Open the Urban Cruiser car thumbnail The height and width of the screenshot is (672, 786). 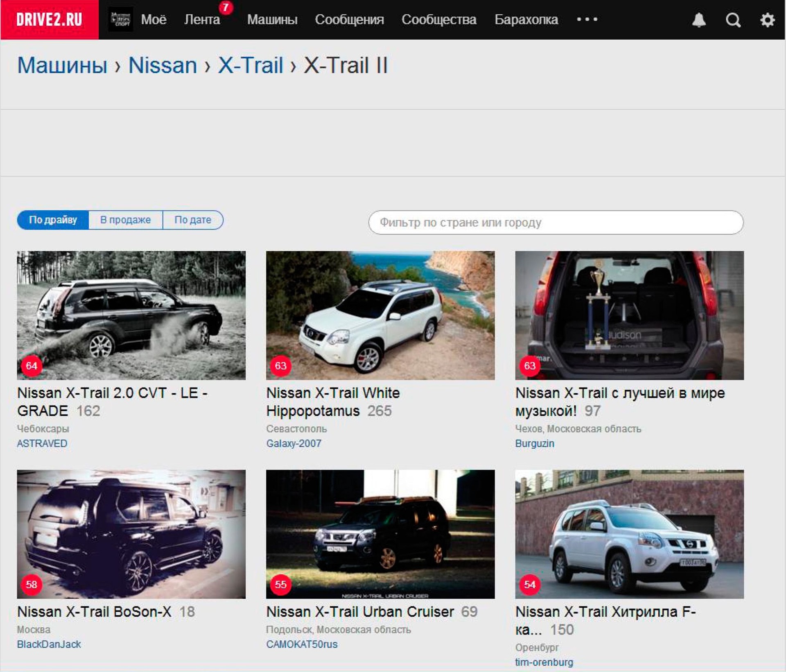tap(380, 534)
